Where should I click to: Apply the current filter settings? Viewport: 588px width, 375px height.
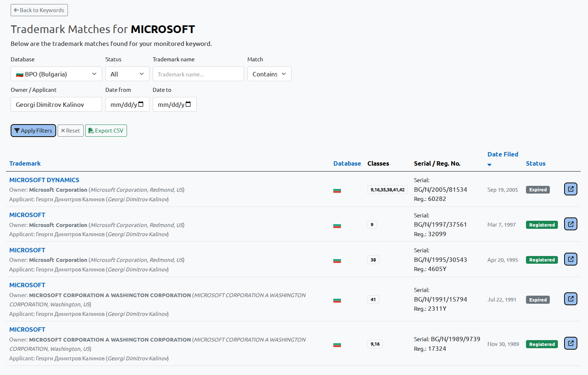click(x=33, y=130)
